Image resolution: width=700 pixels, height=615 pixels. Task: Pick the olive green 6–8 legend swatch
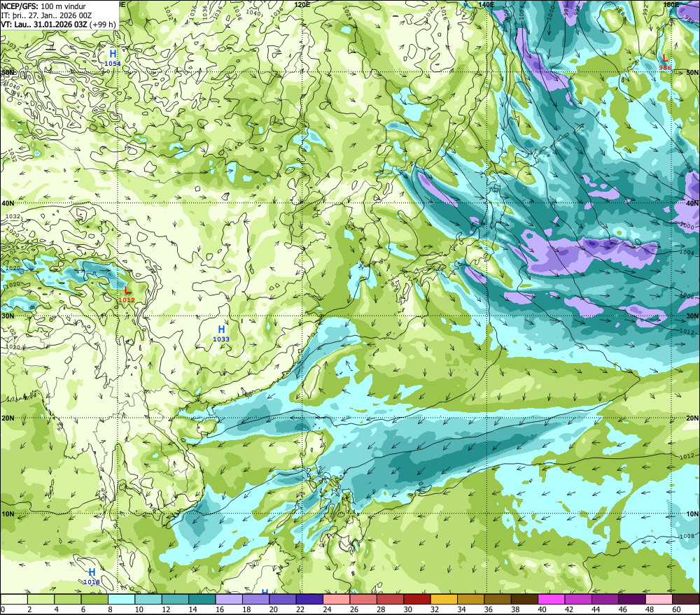[94, 599]
